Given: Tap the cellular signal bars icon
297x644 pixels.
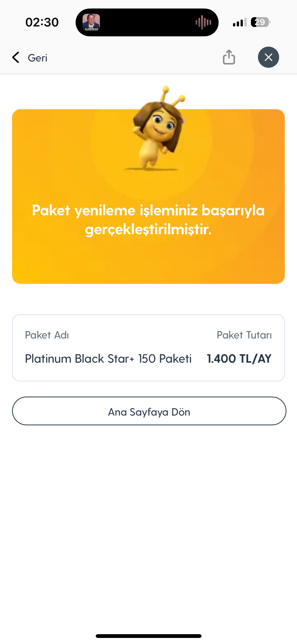Looking at the screenshot, I should [x=240, y=22].
